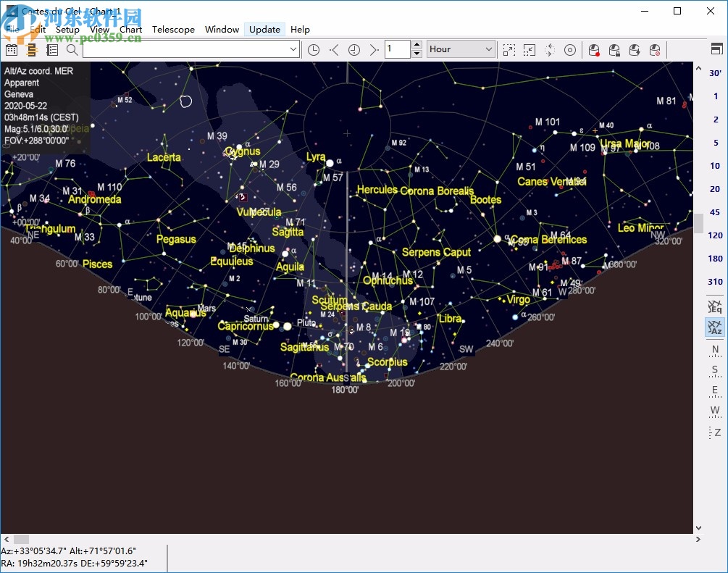Click the search magnifier icon

point(72,49)
